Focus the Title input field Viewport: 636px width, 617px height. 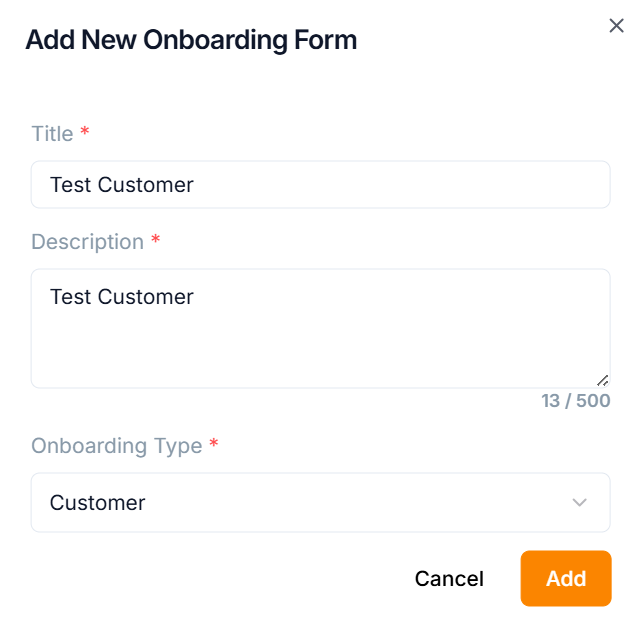click(x=400, y=185)
